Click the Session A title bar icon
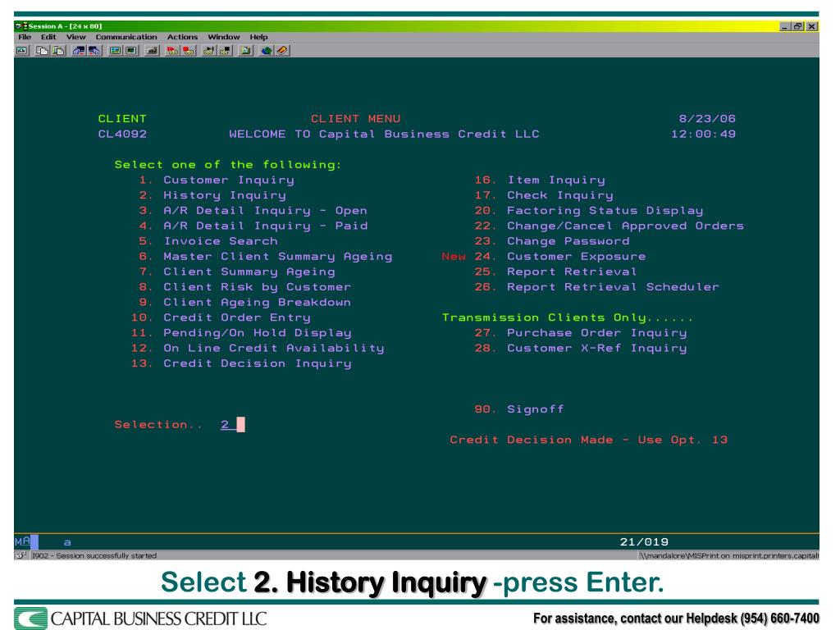 click(x=21, y=25)
